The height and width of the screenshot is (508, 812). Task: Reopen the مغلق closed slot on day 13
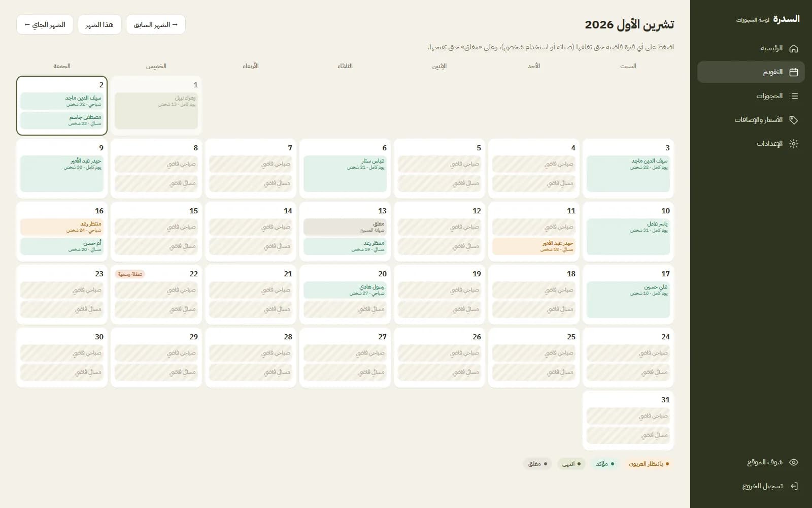345,227
